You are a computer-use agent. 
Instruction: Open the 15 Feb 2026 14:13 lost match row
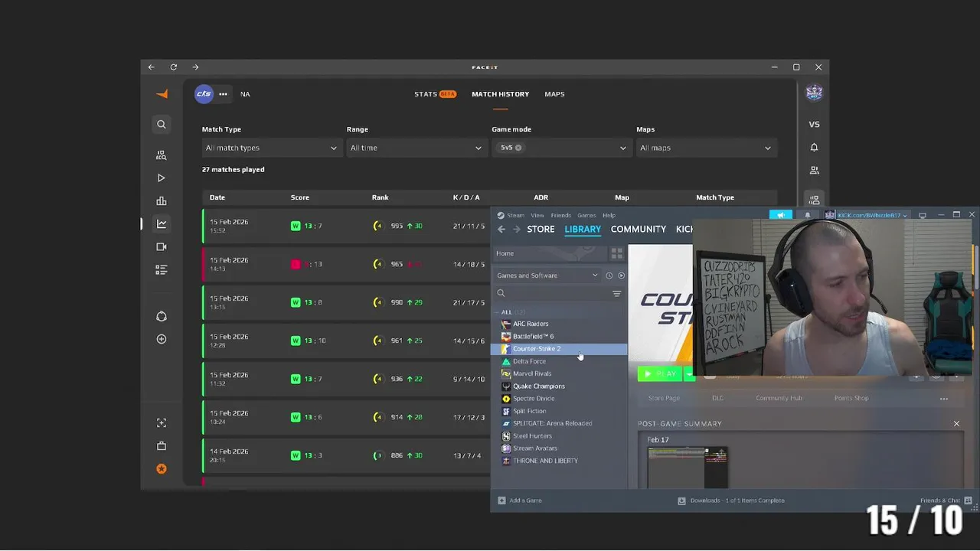[346, 264]
